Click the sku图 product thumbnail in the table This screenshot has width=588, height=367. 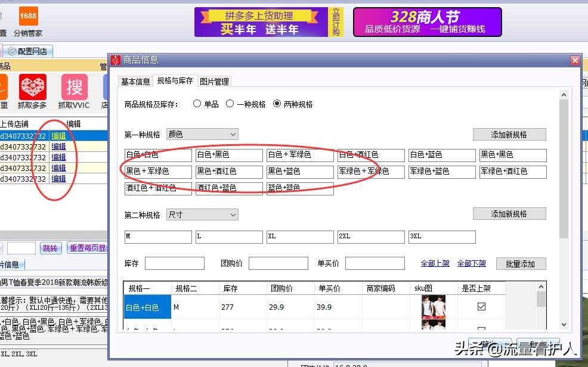pyautogui.click(x=434, y=306)
